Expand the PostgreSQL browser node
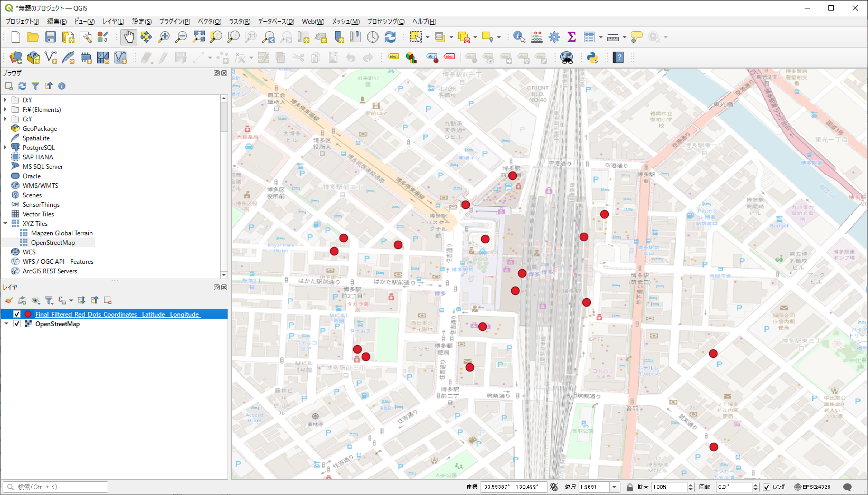Screen dimensions: 868x495 pos(5,148)
